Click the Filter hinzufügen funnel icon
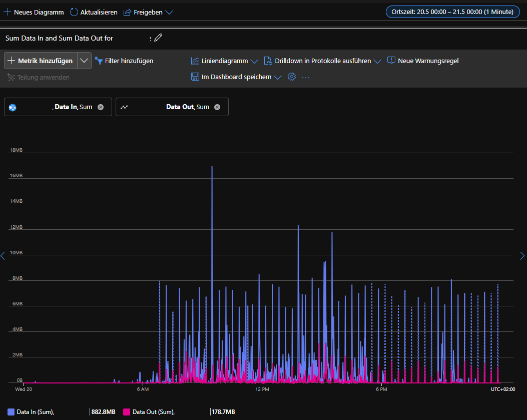527x420 pixels. point(99,61)
